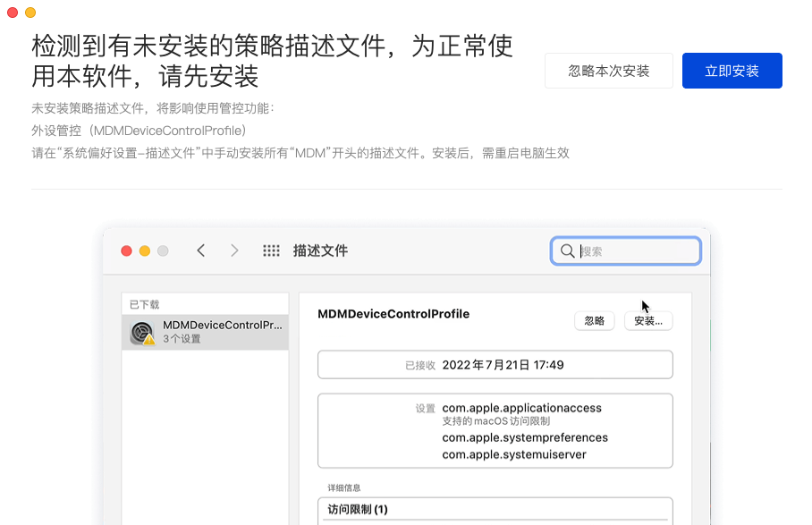812x525 pixels.
Task: Click the 已接收 date row
Action: tap(495, 365)
